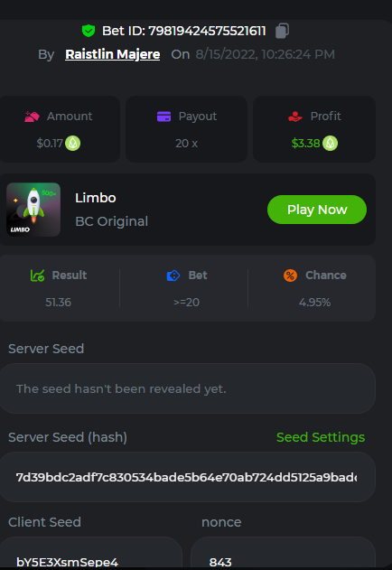This screenshot has width=392, height=570.
Task: Click the purple Payout card icon
Action: pos(163,117)
